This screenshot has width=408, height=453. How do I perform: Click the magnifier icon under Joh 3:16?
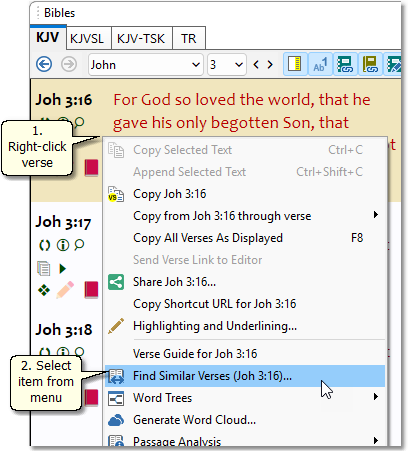[79, 123]
